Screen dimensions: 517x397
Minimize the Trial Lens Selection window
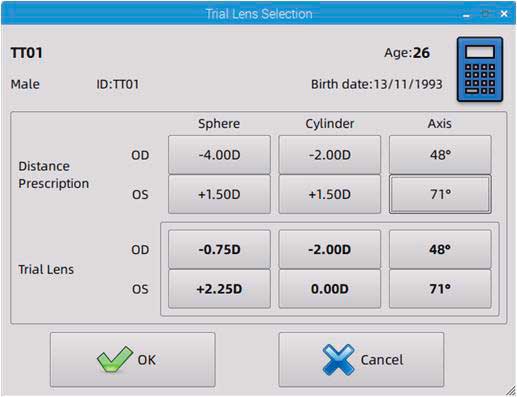[x=467, y=15]
